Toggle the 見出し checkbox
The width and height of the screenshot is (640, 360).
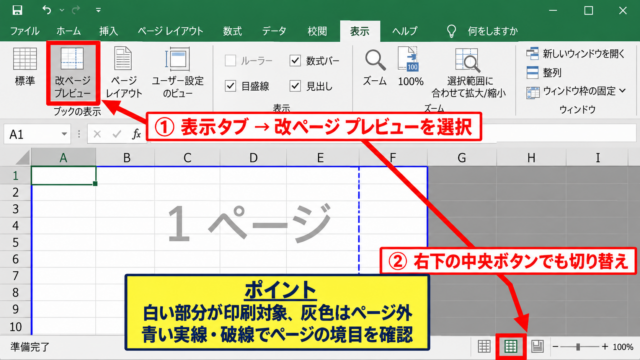pyautogui.click(x=295, y=86)
